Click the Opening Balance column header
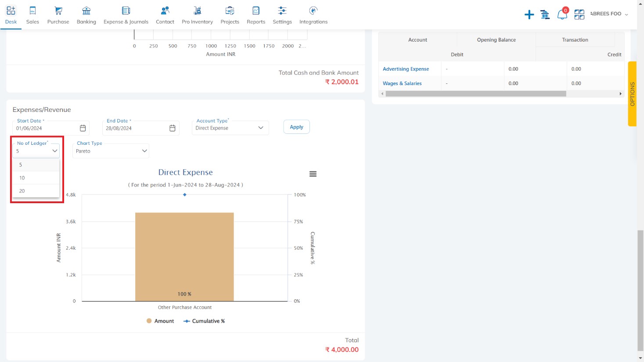This screenshot has height=362, width=644. pos(496,40)
